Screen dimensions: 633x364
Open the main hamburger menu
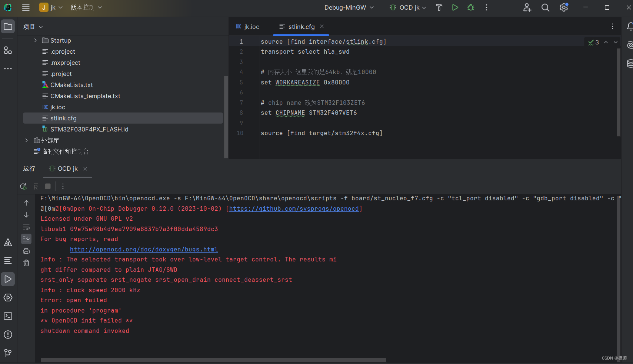click(26, 7)
